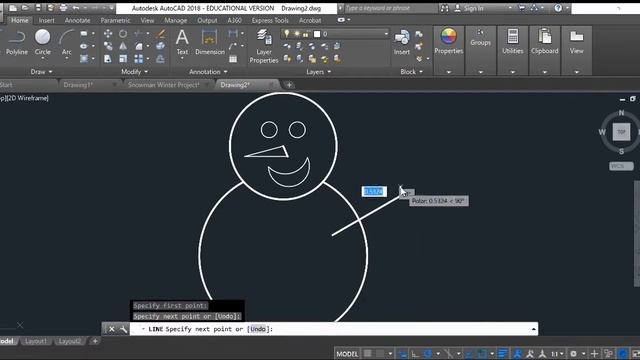
Task: Click the Move tool in Modify panel
Action: pos(108,33)
